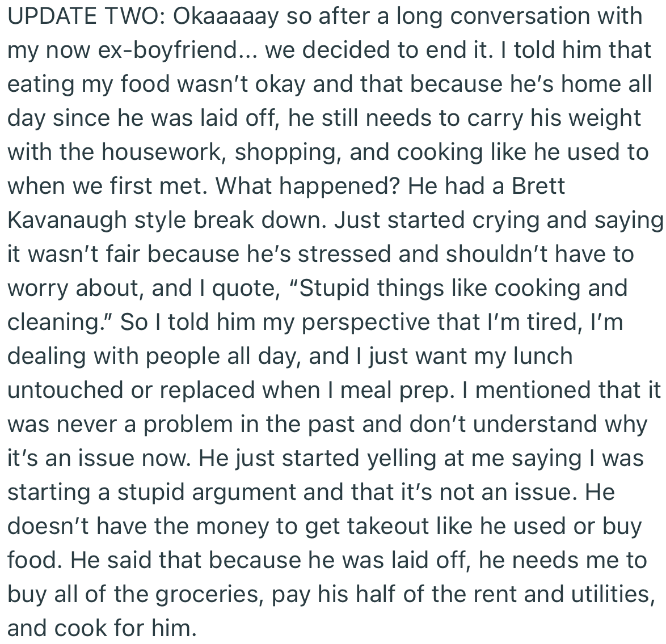The image size is (666, 644).
Task: Click the word "cleaning" in the quotation
Action: click(x=54, y=322)
